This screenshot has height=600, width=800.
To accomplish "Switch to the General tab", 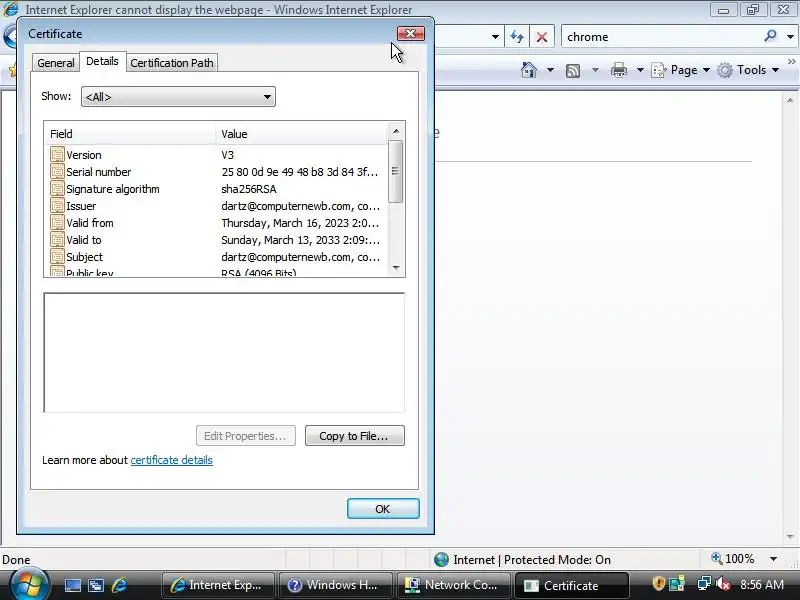I will click(56, 63).
